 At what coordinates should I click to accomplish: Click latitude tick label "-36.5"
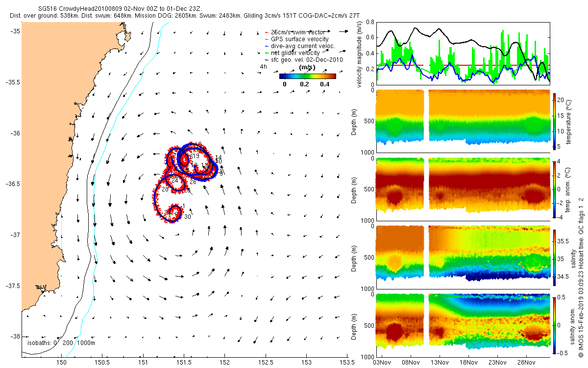point(14,184)
